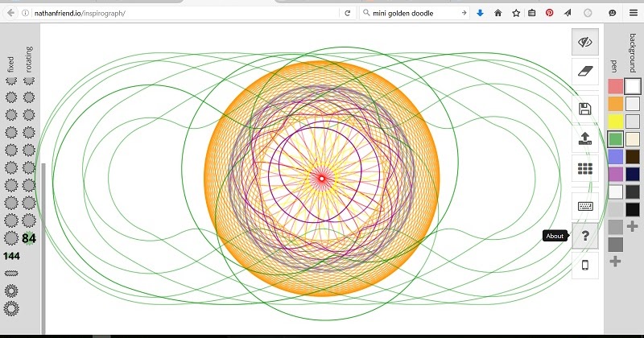Select the fixed gear labeled 144

[x=11, y=256]
